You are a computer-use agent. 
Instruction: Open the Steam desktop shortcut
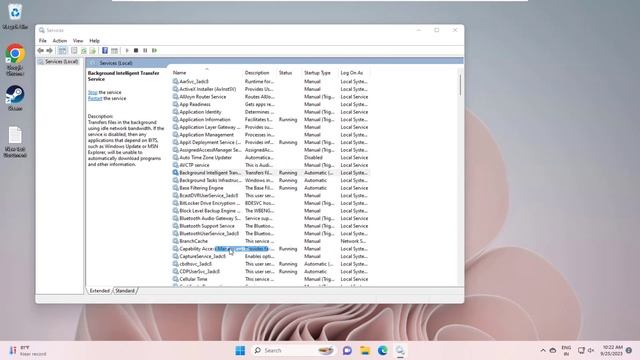click(15, 98)
